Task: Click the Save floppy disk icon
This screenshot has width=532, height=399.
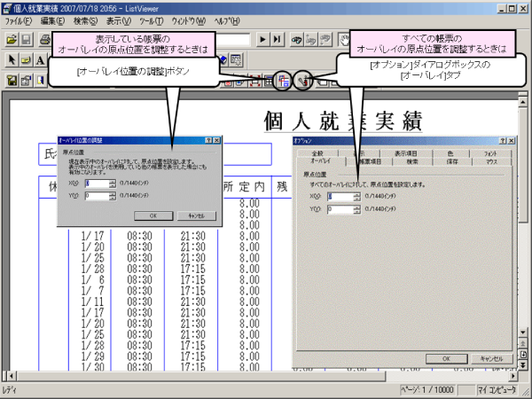Action: (x=27, y=40)
